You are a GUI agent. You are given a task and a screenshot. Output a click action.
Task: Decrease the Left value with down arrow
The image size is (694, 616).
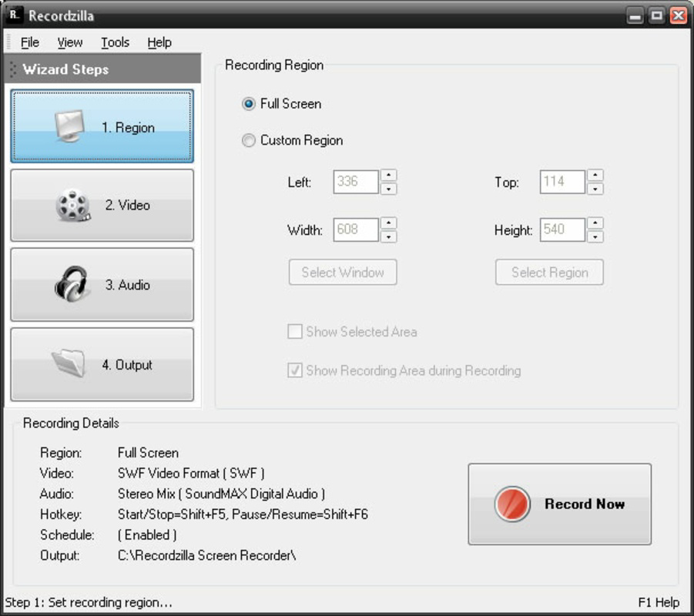(389, 189)
